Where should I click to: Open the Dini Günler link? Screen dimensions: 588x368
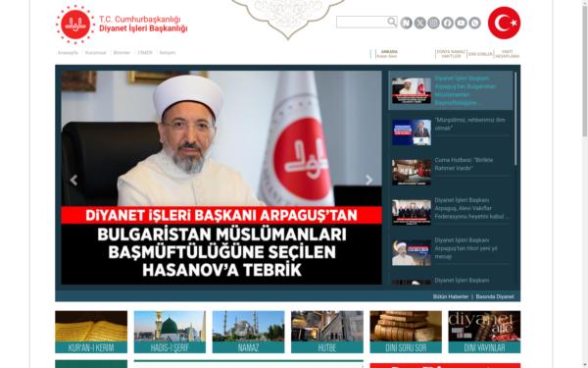480,54
